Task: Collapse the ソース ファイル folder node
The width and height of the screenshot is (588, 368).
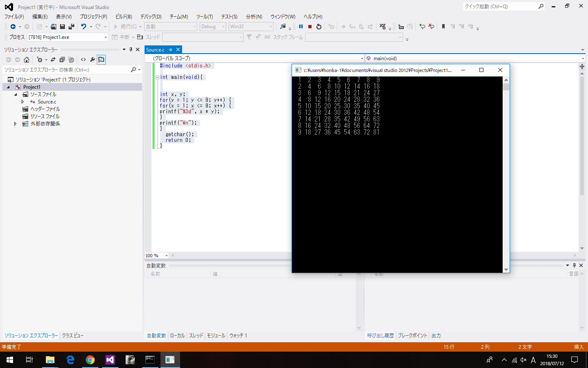Action: coord(16,94)
